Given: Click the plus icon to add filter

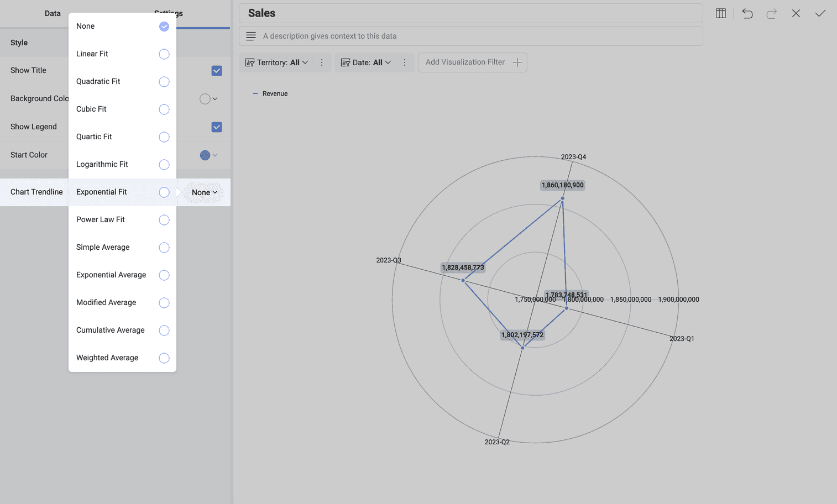Looking at the screenshot, I should coord(517,62).
